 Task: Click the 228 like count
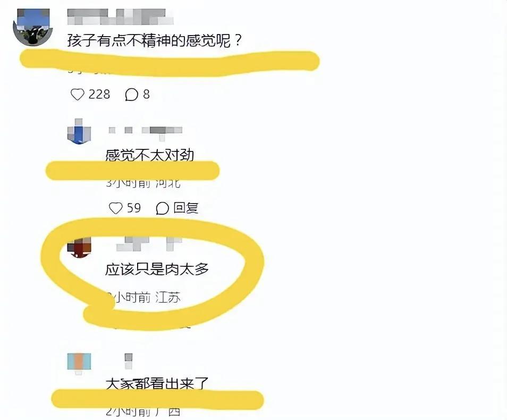coord(99,95)
